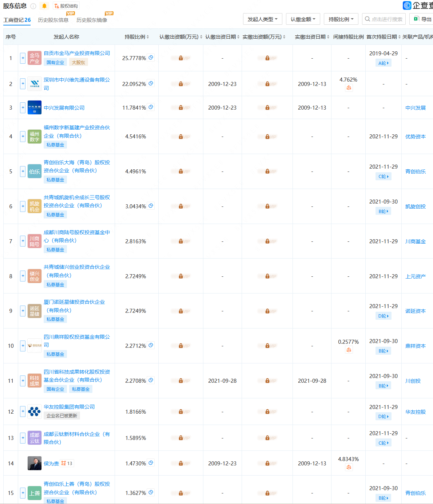The image size is (433, 504).
Task: Open the 自贡市金马产业投资有限公司 company link
Action: pyautogui.click(x=77, y=53)
